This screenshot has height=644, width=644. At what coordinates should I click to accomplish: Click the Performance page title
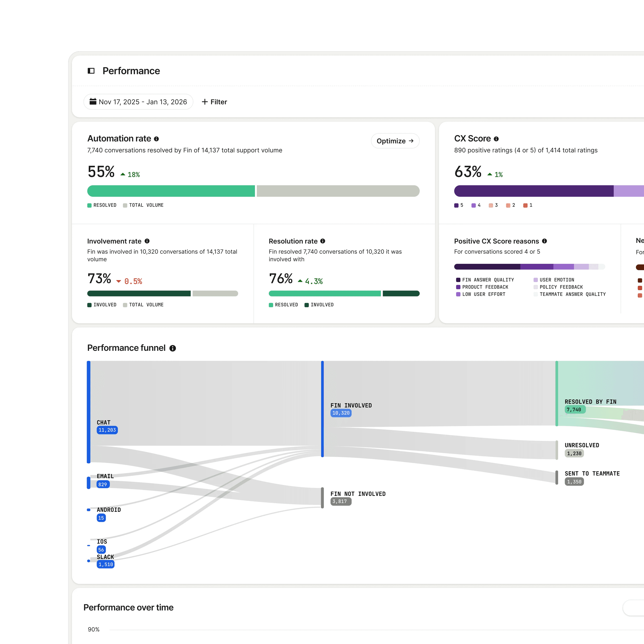(131, 71)
